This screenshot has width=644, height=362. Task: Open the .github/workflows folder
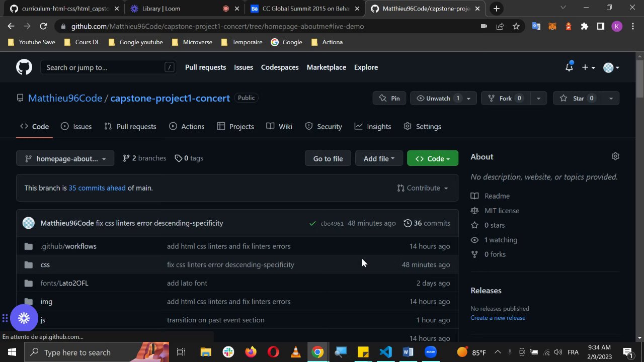tap(68, 246)
